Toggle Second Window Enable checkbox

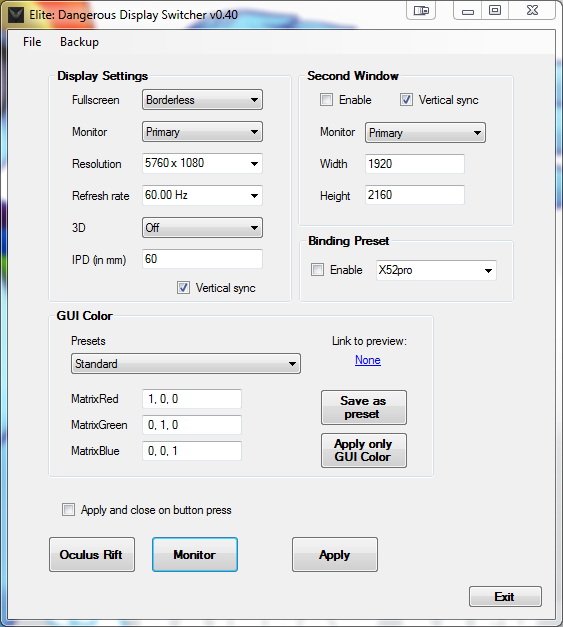click(x=326, y=100)
